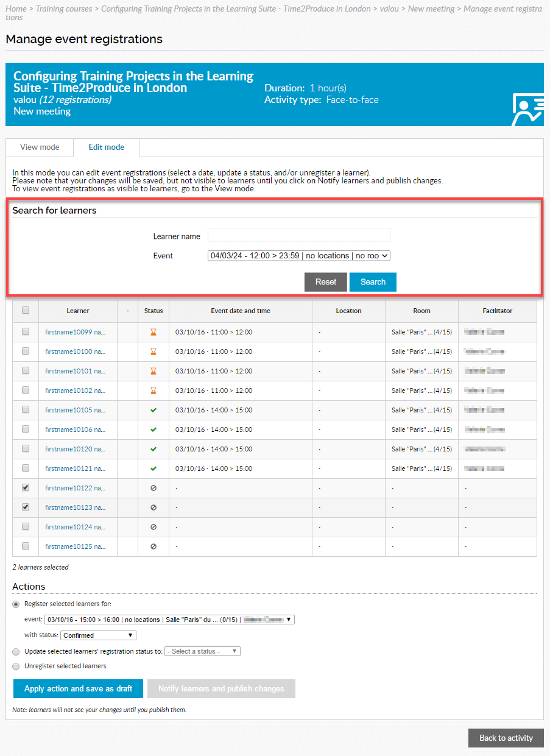Open learner link firstname10120
The width and height of the screenshot is (550, 756).
76,449
